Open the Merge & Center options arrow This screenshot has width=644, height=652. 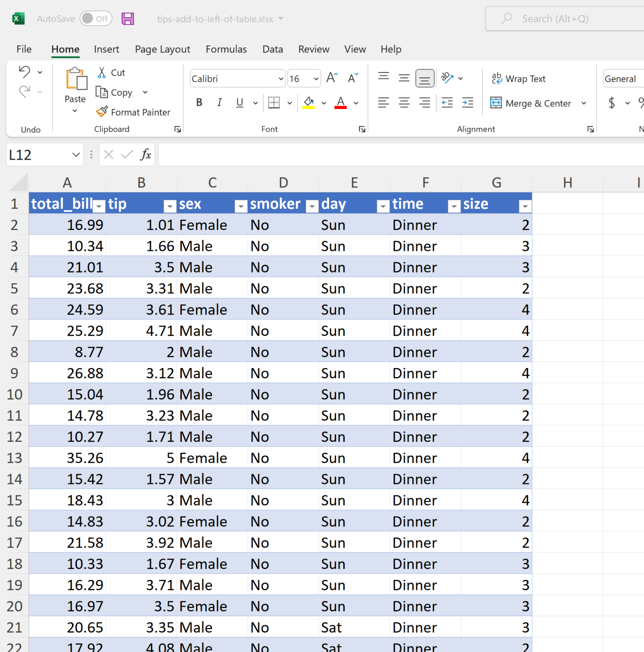(x=584, y=103)
